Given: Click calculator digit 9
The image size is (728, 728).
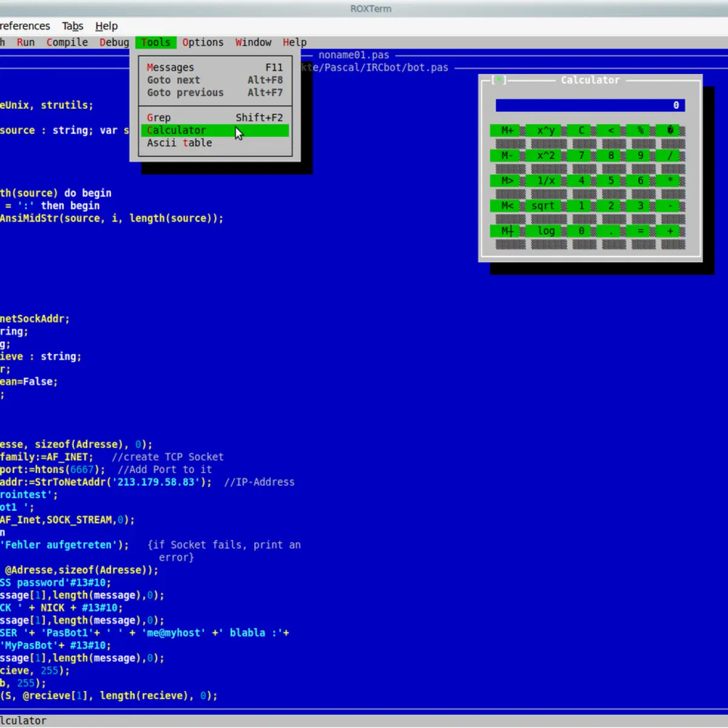Looking at the screenshot, I should coord(638,155).
